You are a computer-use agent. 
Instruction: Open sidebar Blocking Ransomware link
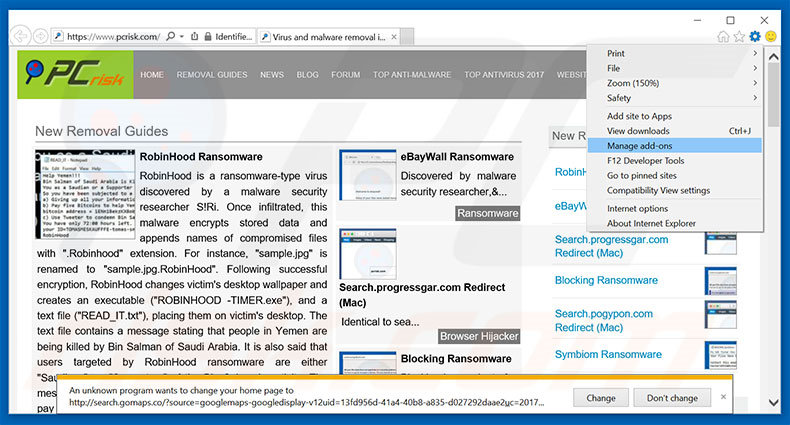606,280
